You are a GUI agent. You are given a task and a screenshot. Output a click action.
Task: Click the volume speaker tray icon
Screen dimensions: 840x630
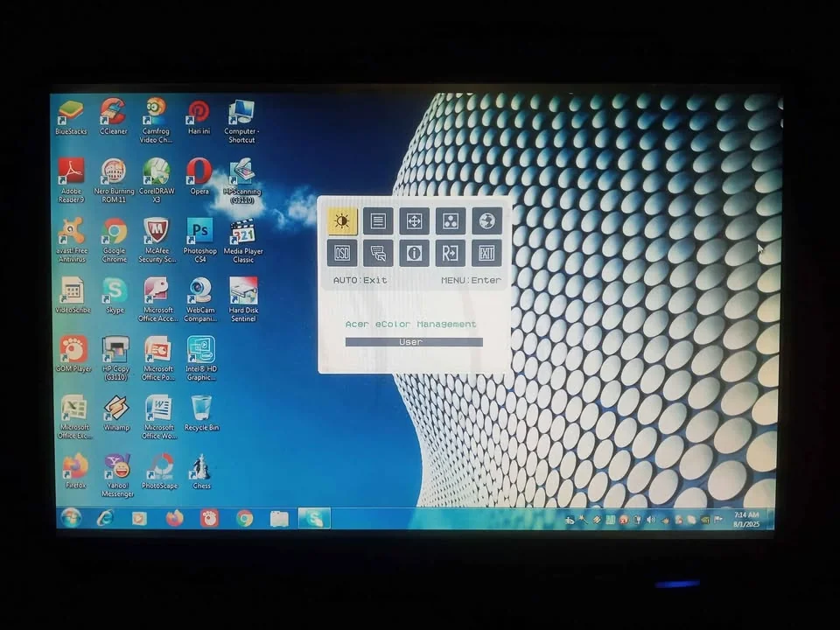tap(651, 520)
